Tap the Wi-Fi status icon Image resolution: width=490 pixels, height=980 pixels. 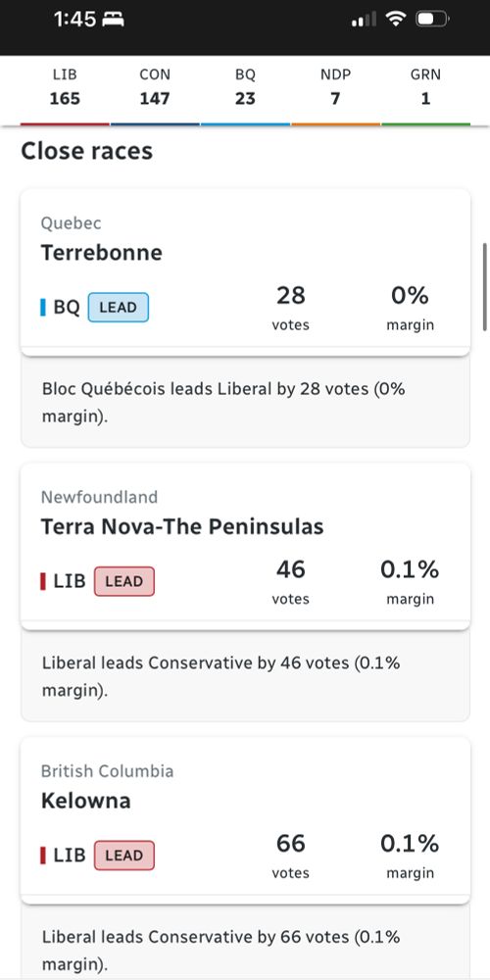[395, 20]
